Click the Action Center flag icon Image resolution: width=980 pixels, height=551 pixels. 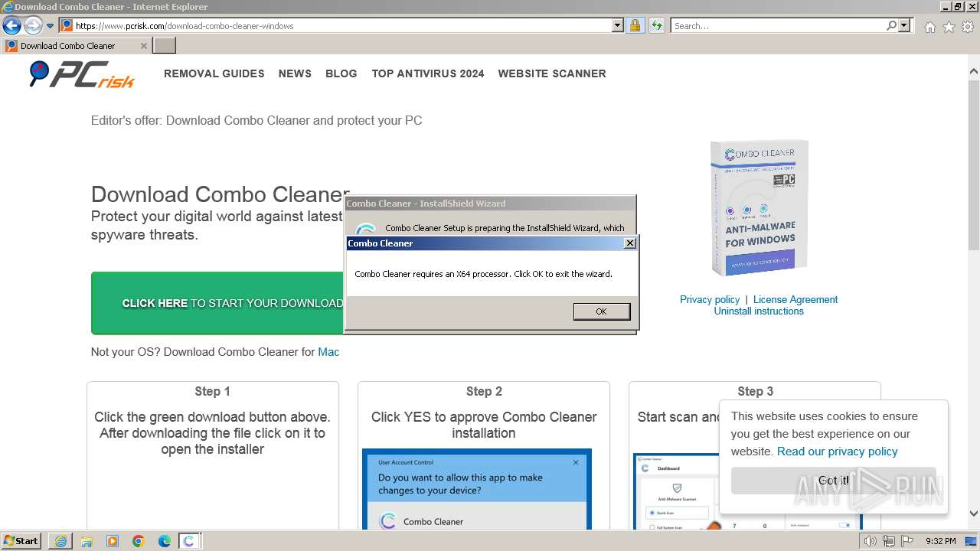906,541
